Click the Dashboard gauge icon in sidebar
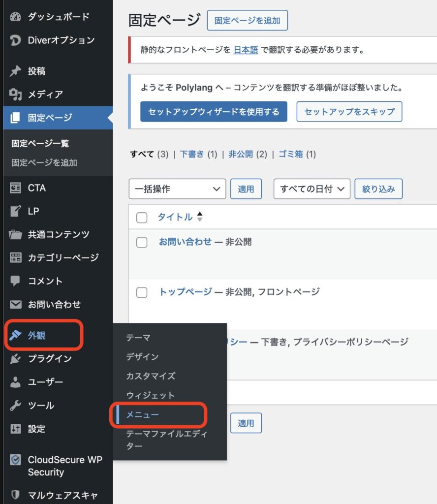This screenshot has height=504, width=437. pos(16,17)
